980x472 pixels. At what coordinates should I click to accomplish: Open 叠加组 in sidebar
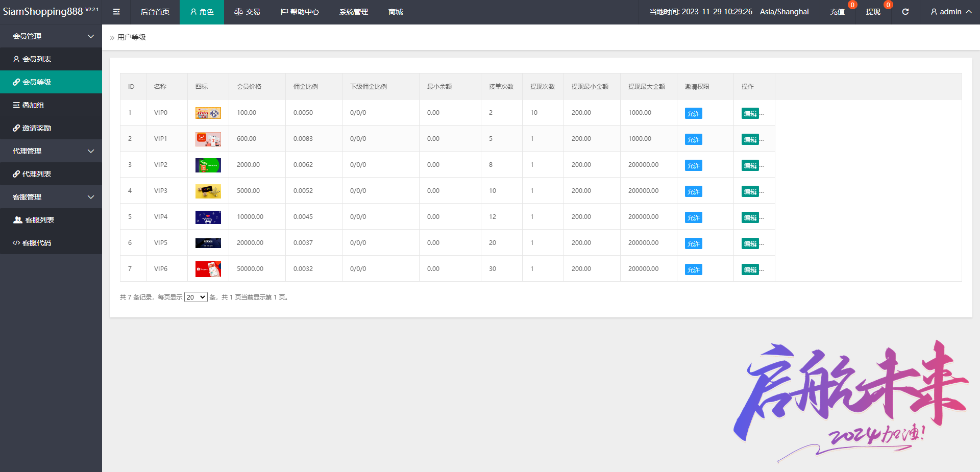coord(51,105)
